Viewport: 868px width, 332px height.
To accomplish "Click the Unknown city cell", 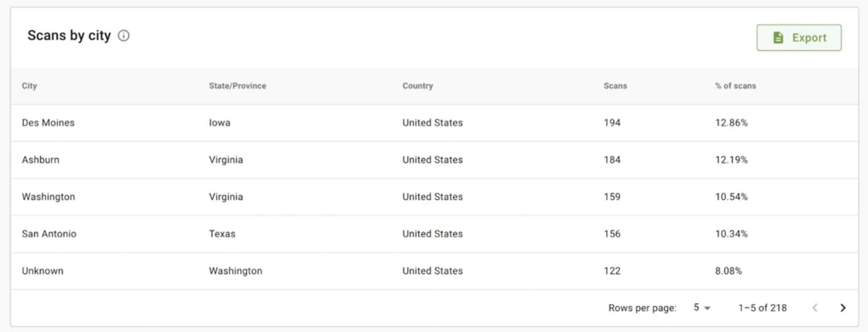I will point(42,271).
